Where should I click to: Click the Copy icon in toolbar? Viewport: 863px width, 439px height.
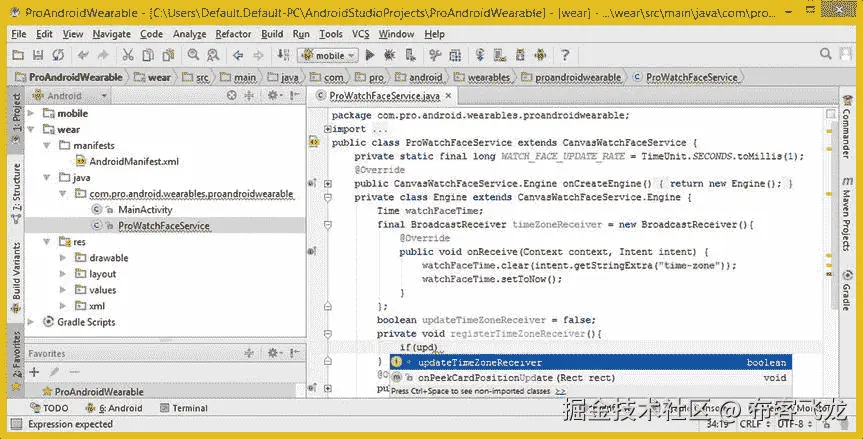click(148, 55)
